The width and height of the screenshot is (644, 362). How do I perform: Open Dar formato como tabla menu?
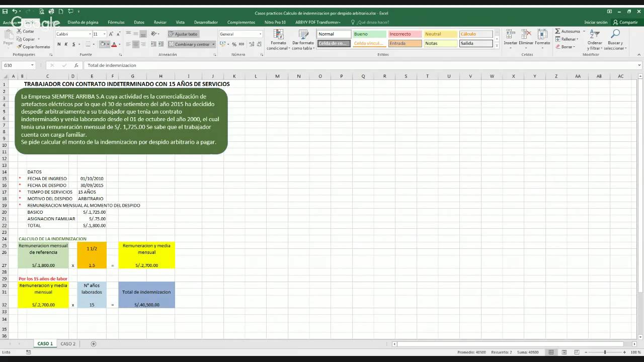303,40
